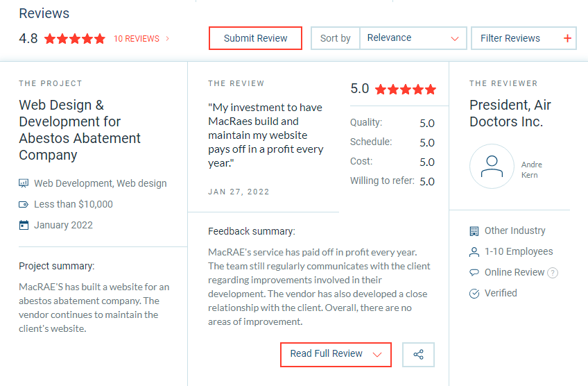Click the Online Review speech bubble icon
Screen dimensions: 588x386
click(x=474, y=272)
